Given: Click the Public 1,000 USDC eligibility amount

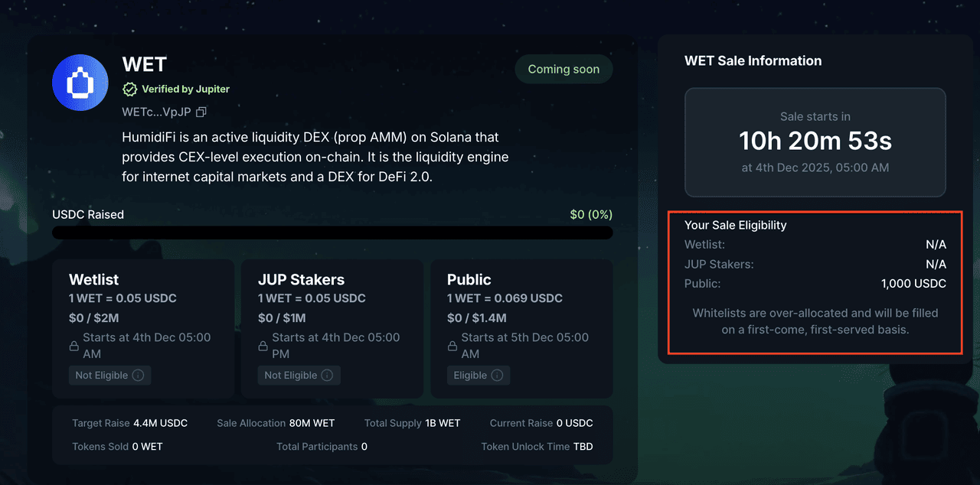Looking at the screenshot, I should point(913,284).
